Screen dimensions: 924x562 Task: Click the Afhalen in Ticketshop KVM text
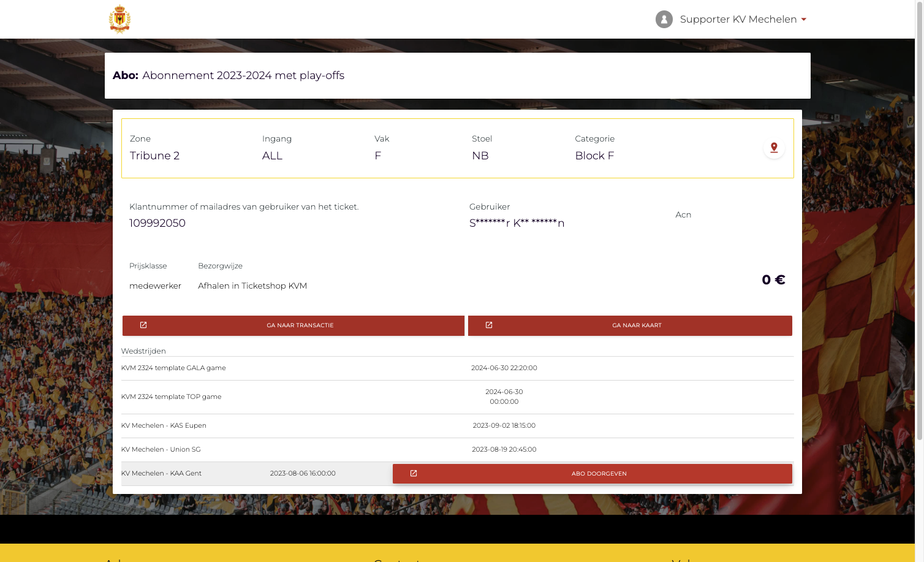[252, 286]
